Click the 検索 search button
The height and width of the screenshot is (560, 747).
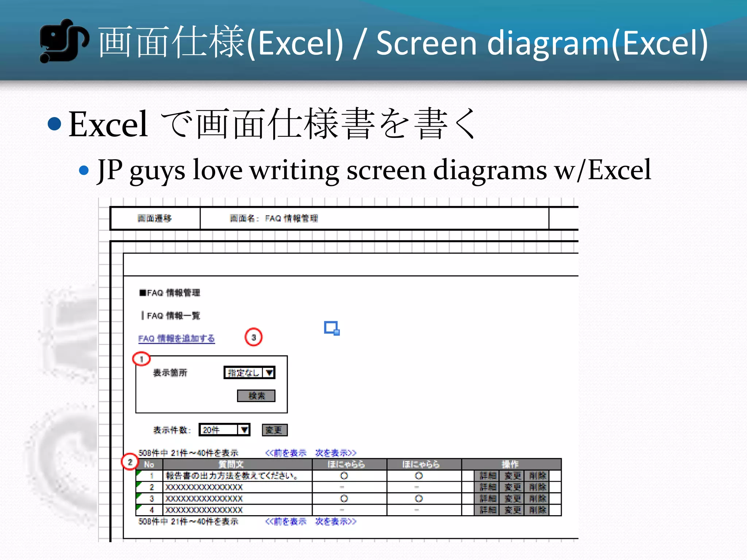tap(256, 396)
